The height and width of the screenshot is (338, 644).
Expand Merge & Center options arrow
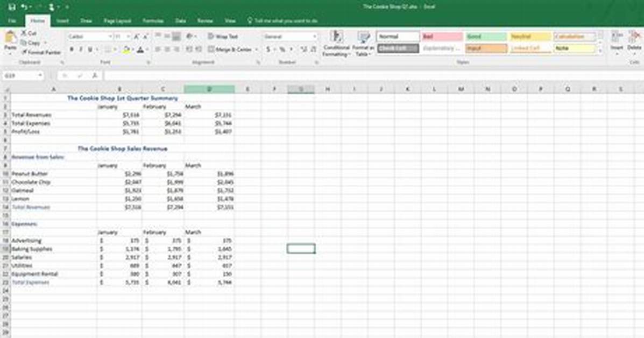coord(256,50)
